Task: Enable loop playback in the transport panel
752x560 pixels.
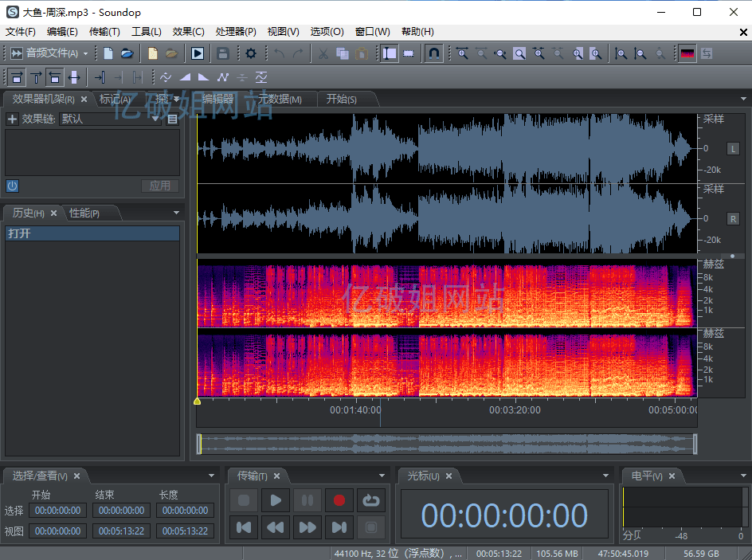Action: [370, 500]
